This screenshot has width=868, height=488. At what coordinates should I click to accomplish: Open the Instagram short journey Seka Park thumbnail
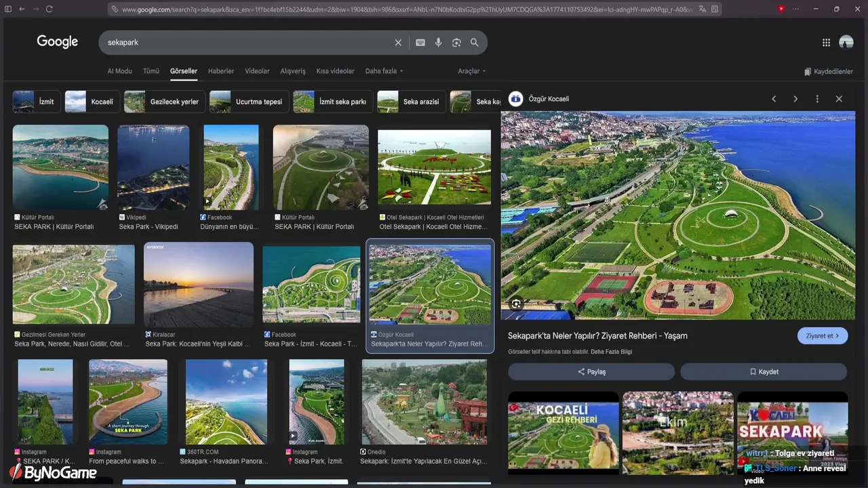(x=128, y=402)
